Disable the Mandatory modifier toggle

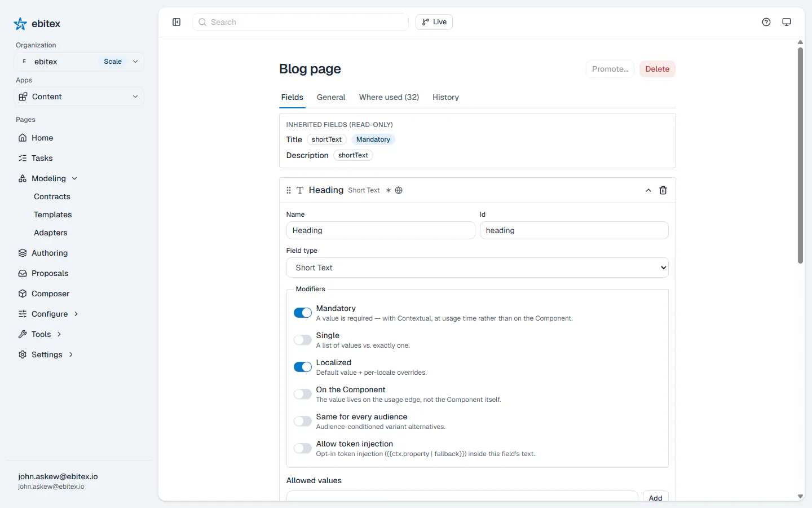point(303,313)
